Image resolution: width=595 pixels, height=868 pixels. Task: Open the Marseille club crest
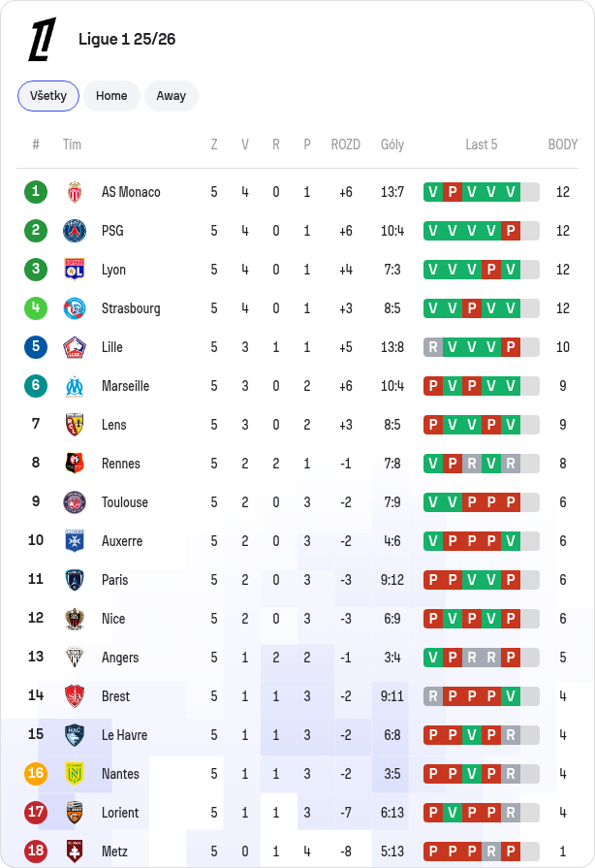point(74,386)
